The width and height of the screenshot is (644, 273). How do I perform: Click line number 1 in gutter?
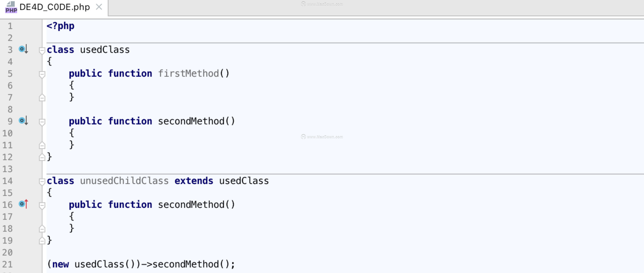point(10,26)
